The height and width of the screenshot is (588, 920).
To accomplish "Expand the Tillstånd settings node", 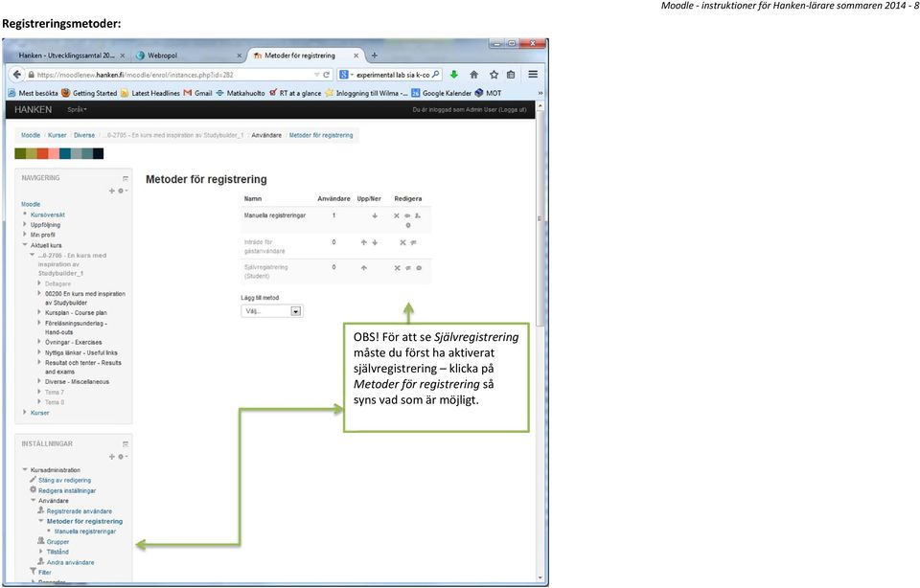I will pos(41,552).
